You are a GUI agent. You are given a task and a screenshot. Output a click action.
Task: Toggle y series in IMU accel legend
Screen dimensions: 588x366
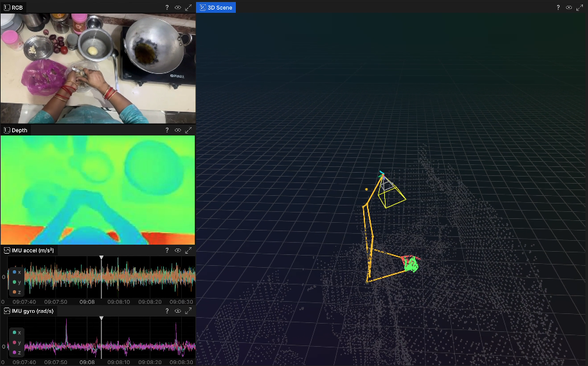point(17,282)
